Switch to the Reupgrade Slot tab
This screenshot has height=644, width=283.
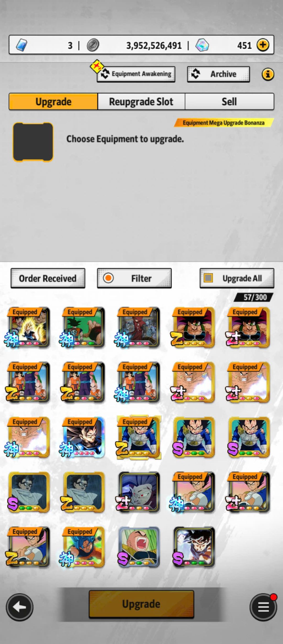(141, 101)
